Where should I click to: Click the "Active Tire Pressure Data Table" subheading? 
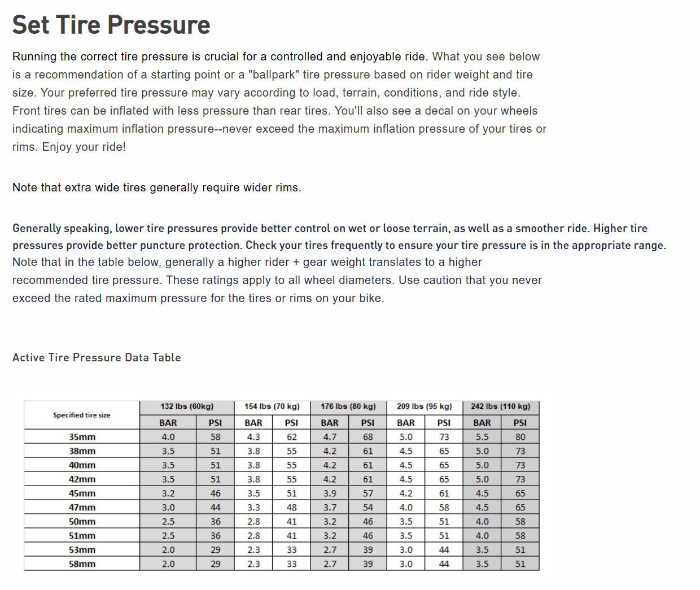coord(97,357)
